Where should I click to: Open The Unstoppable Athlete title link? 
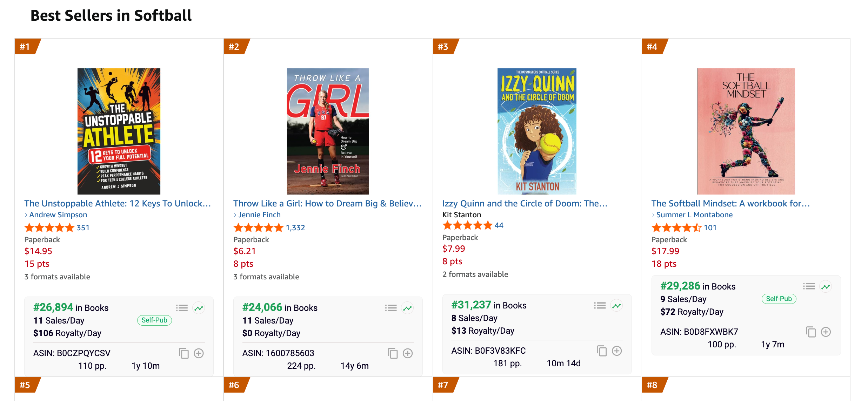pos(117,203)
